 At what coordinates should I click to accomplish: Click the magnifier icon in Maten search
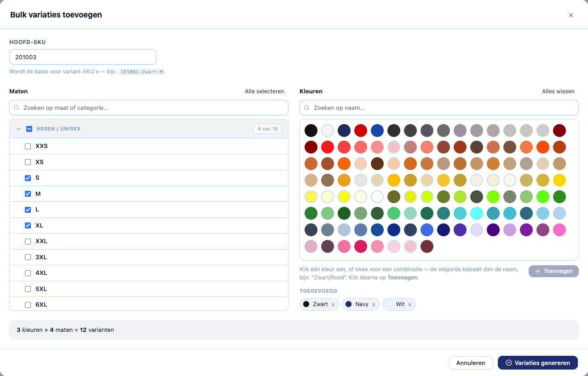tap(17, 108)
